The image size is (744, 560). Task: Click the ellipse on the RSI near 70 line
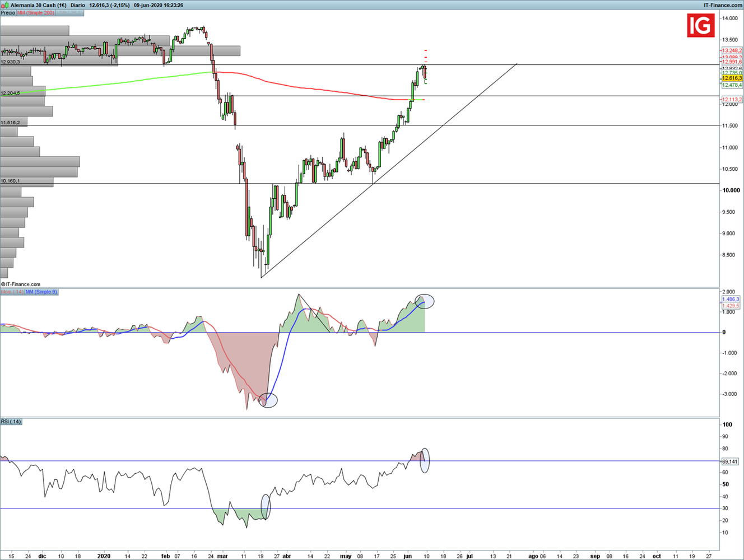coord(425,460)
